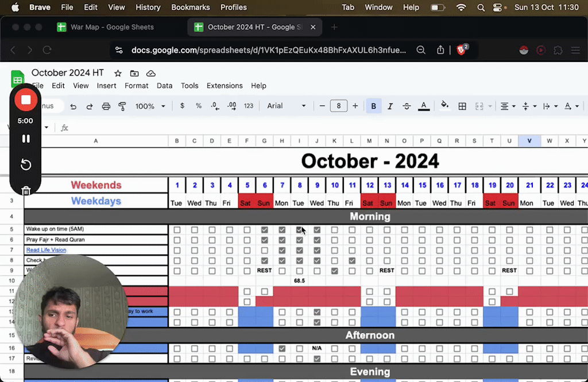Increase decimal places
This screenshot has height=382, width=588.
232,106
